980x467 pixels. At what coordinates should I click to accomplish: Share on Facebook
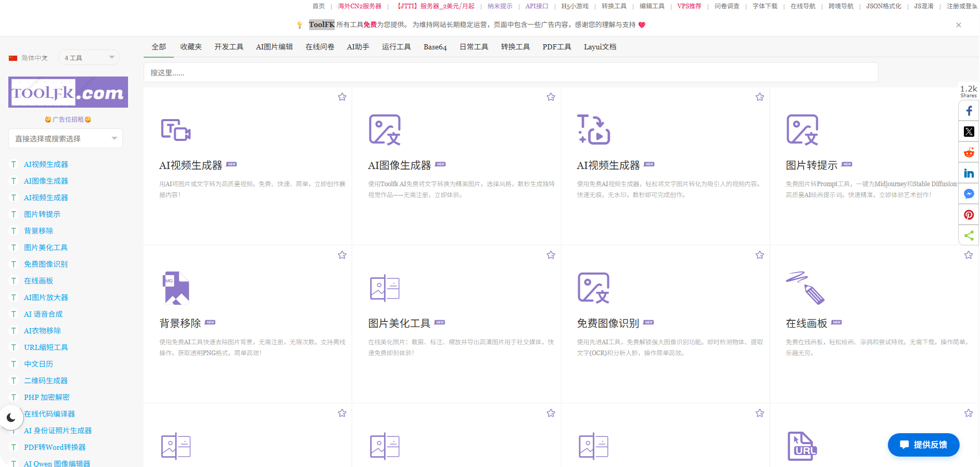click(x=969, y=111)
